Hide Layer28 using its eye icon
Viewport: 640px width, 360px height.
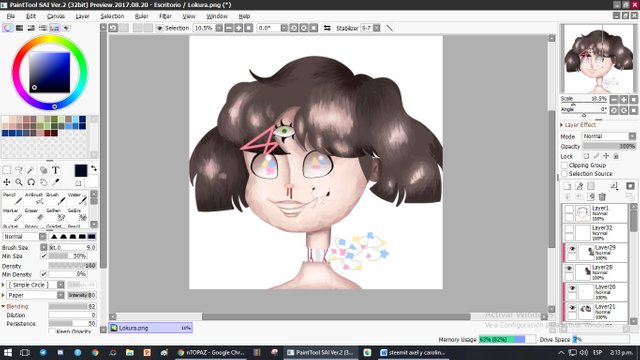click(569, 268)
